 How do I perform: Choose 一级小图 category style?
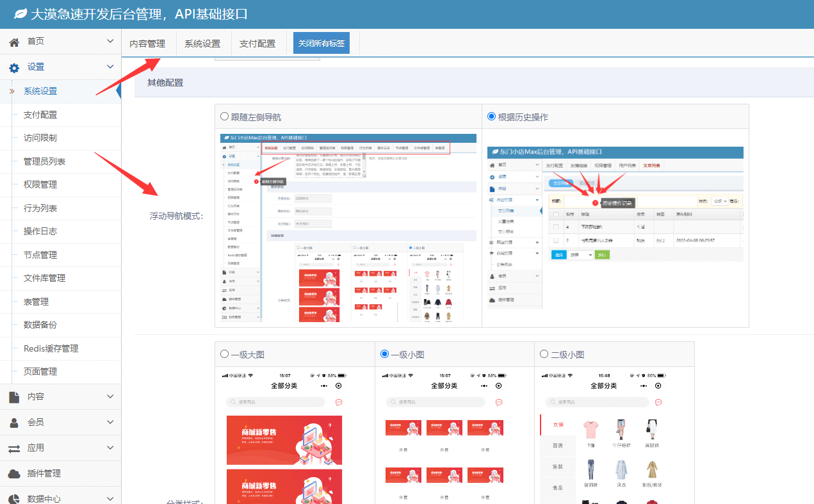pos(384,354)
